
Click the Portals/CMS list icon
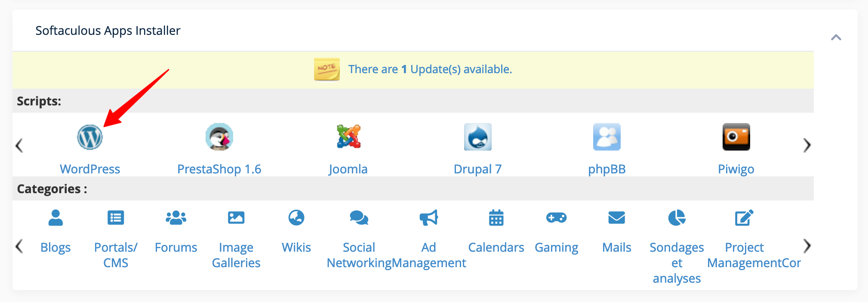point(116,218)
